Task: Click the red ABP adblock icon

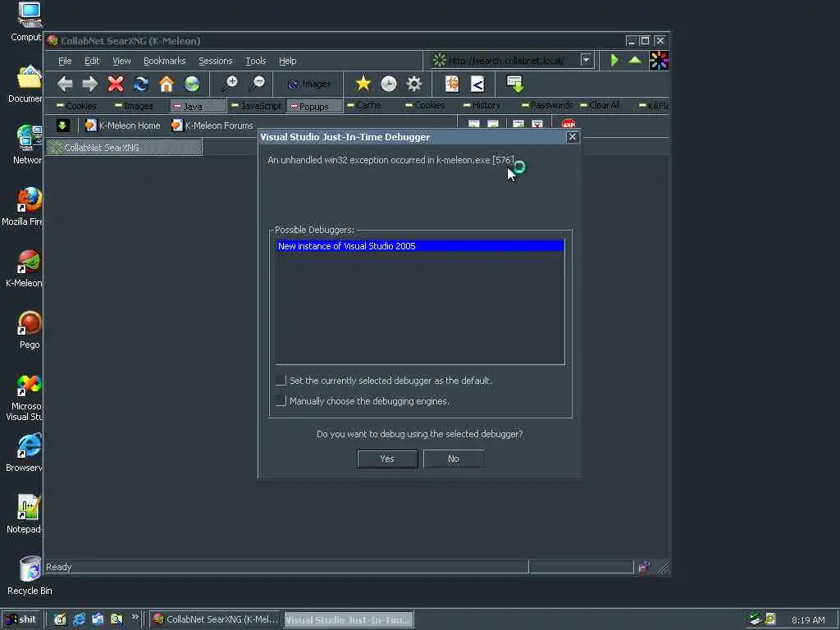Action: [568, 125]
